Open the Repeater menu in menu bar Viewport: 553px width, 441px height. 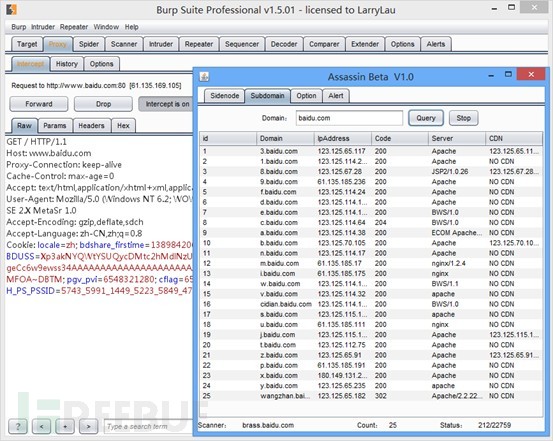(74, 27)
